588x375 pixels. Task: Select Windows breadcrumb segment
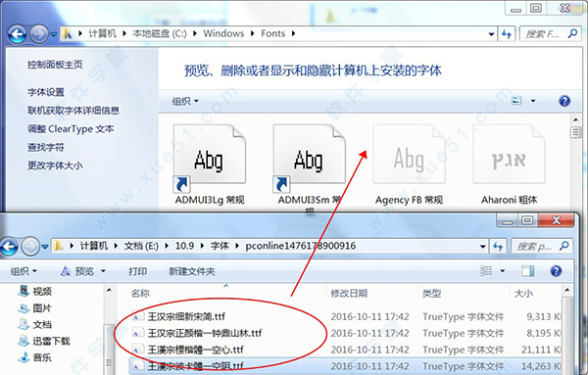pos(223,33)
